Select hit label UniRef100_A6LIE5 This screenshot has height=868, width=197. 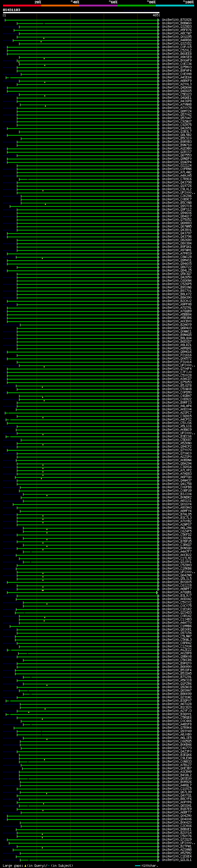click(x=177, y=738)
